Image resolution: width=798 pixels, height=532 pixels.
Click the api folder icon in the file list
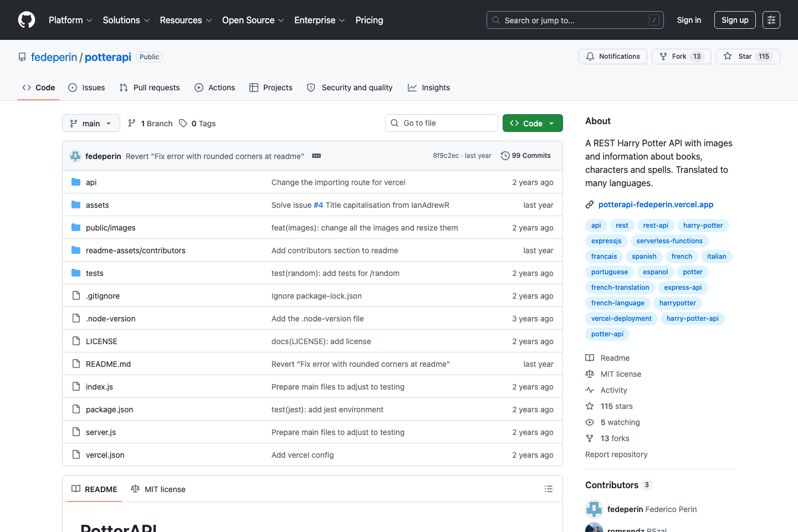[x=75, y=182]
